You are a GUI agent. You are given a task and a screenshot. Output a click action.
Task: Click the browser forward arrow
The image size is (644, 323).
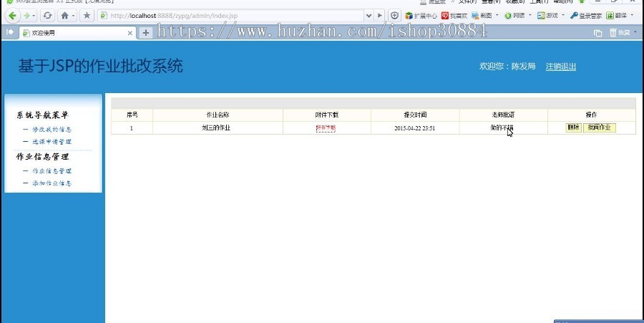(x=26, y=16)
